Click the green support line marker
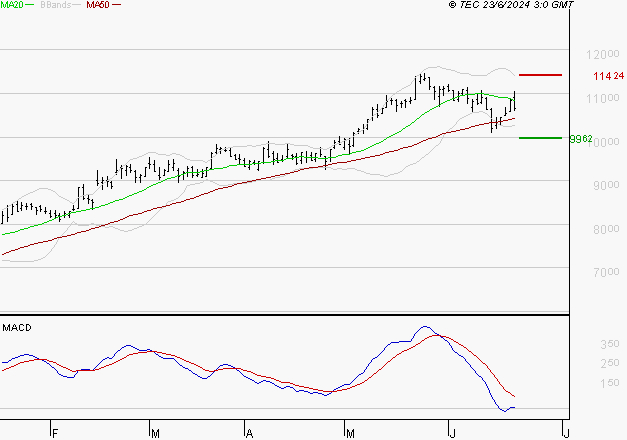This screenshot has height=440, width=627. (540, 138)
